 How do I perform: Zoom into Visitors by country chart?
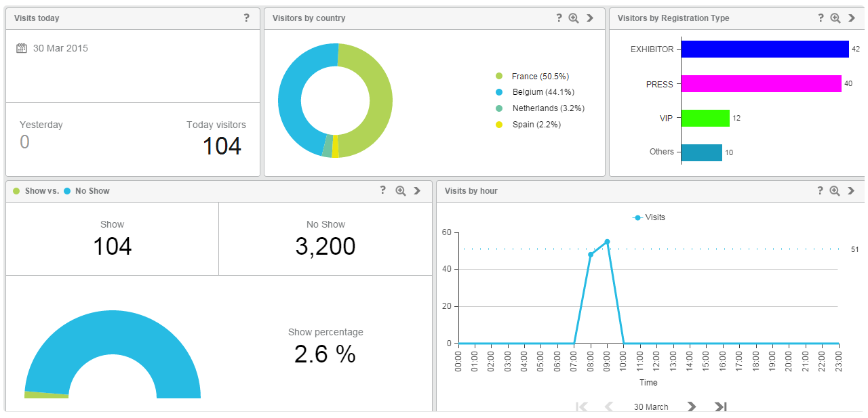click(574, 18)
